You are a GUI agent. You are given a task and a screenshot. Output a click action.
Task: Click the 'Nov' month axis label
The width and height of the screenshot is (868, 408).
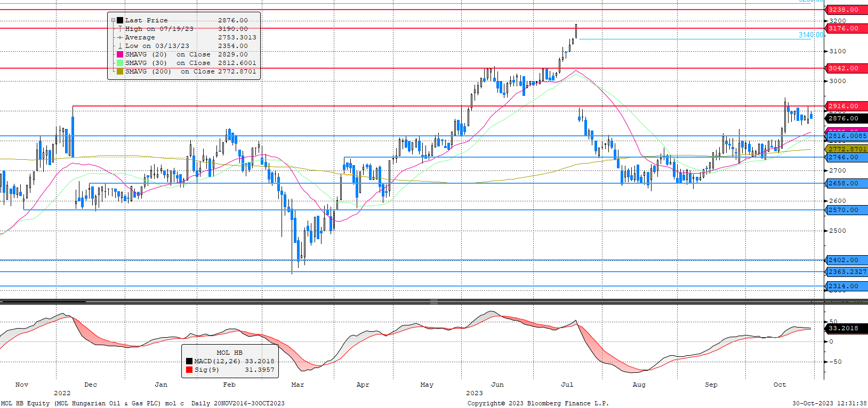click(22, 385)
